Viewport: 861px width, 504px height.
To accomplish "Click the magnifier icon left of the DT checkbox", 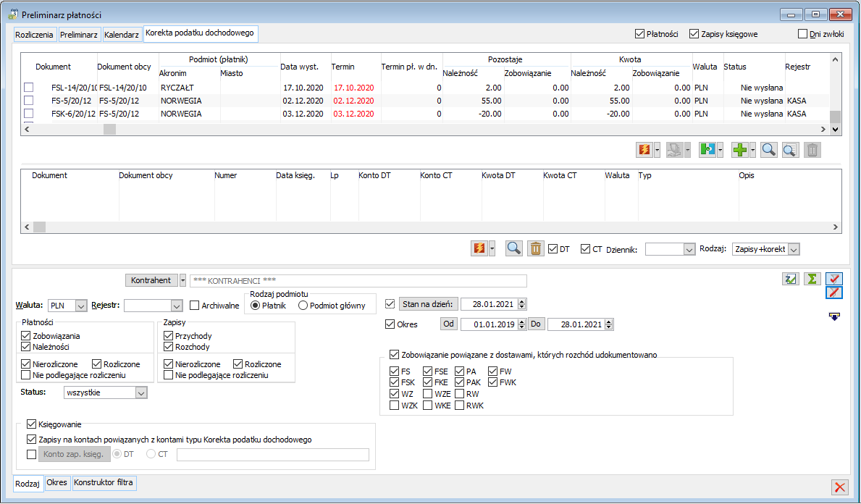I will click(x=514, y=248).
